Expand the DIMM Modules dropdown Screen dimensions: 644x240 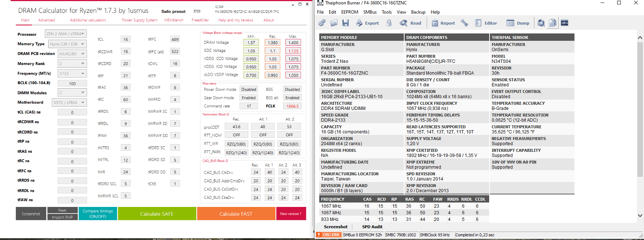click(72, 93)
